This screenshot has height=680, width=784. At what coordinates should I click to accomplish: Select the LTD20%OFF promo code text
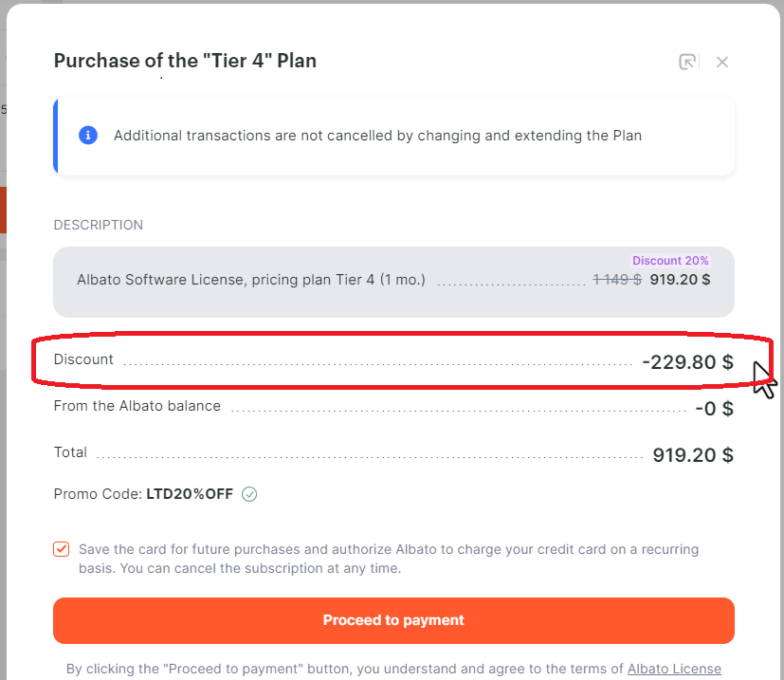coord(190,494)
